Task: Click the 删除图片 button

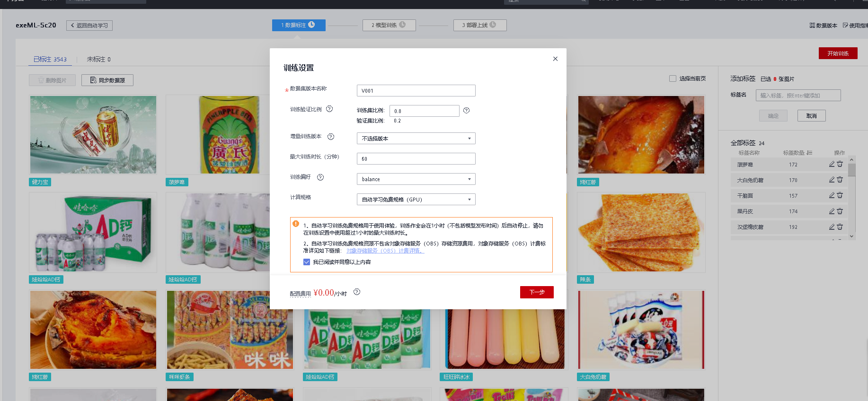Action: [x=52, y=80]
